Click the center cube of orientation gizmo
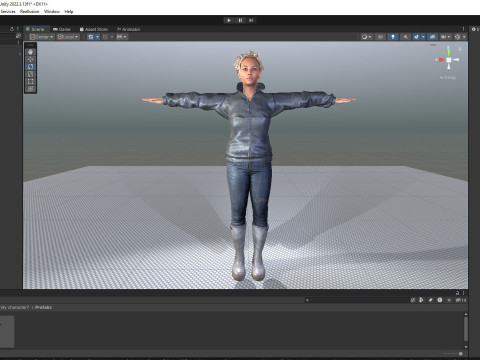Screen dimensions: 480x360 449,60
